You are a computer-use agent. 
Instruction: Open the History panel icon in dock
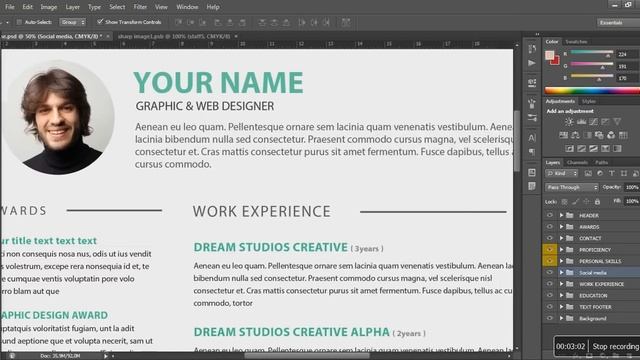coord(532,49)
